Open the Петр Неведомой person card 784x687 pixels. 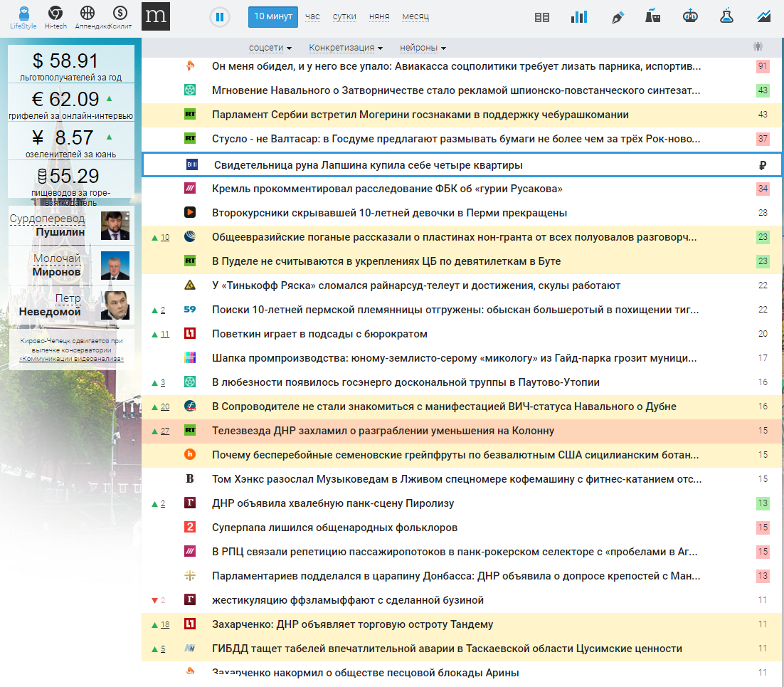pos(71,305)
